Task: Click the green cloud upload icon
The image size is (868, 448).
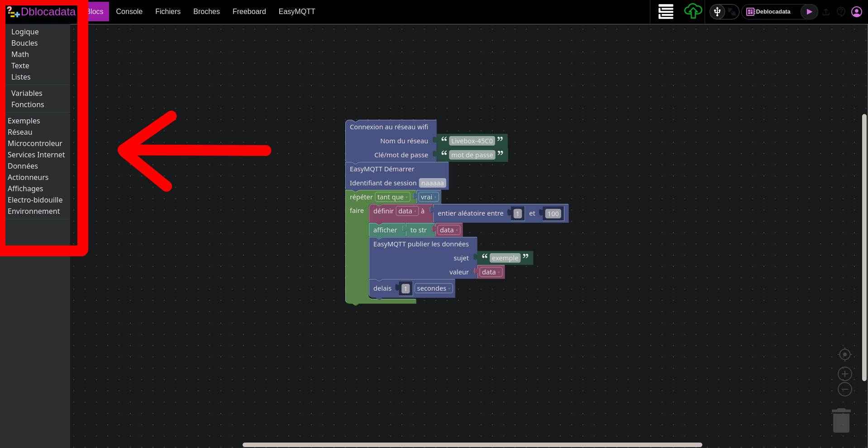Action: click(x=692, y=11)
